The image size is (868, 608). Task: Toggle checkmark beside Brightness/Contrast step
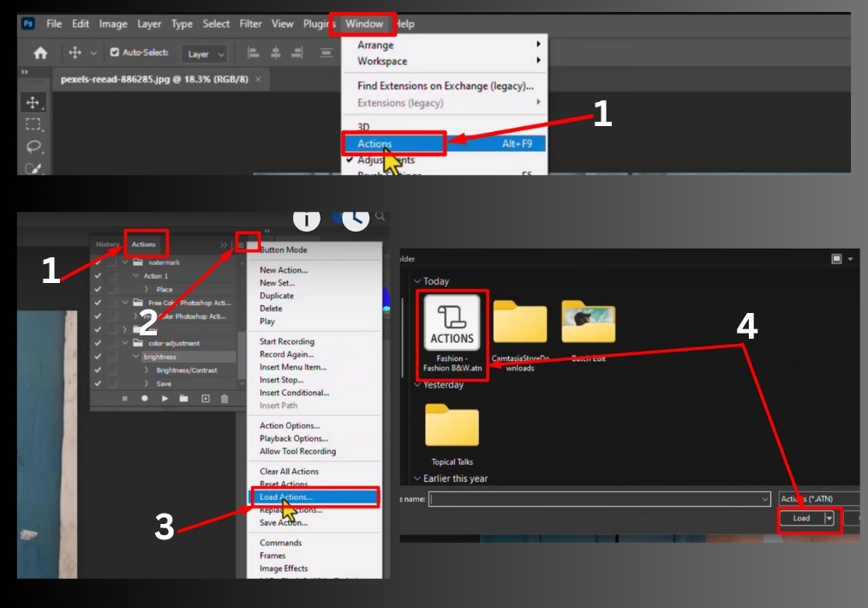(x=98, y=370)
